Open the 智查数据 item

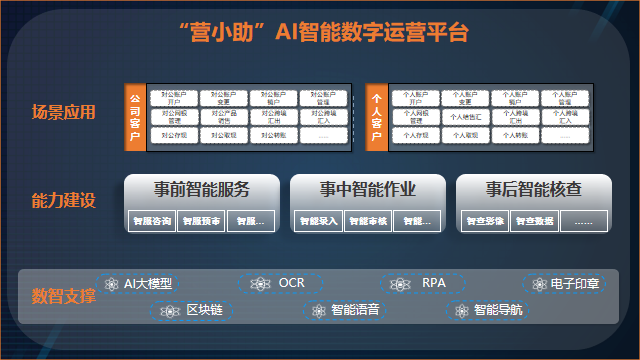pyautogui.click(x=534, y=221)
